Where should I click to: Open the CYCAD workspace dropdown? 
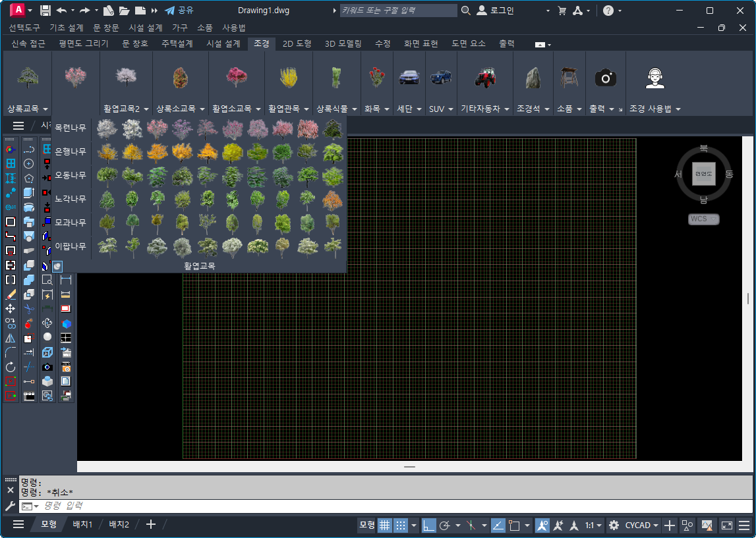642,525
